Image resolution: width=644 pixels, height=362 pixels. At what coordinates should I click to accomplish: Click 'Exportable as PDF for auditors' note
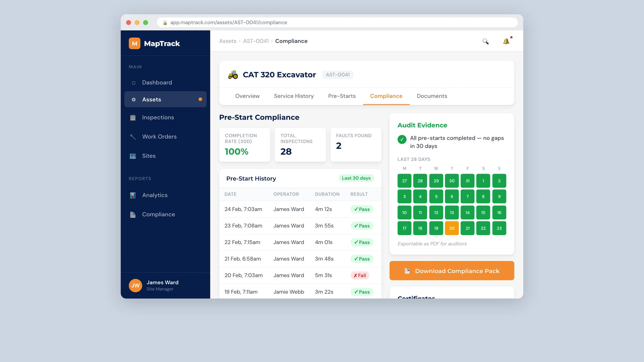pyautogui.click(x=432, y=244)
